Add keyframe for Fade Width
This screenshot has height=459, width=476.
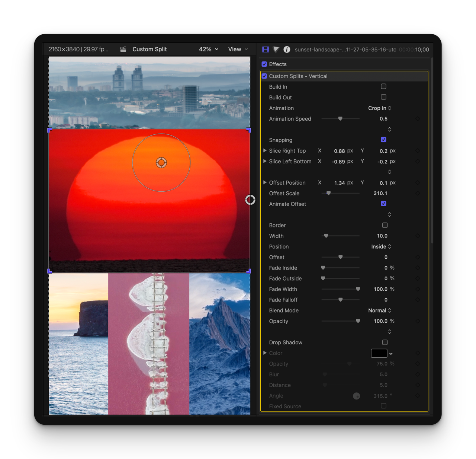click(418, 289)
